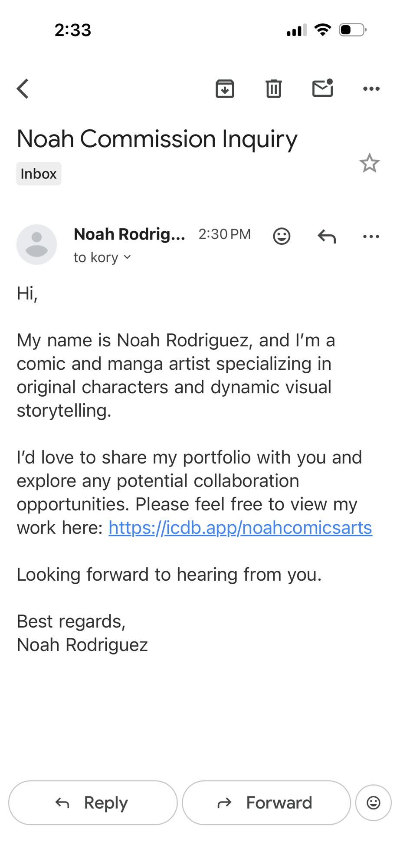Tap the 2:33 clock in status bar

pyautogui.click(x=73, y=30)
